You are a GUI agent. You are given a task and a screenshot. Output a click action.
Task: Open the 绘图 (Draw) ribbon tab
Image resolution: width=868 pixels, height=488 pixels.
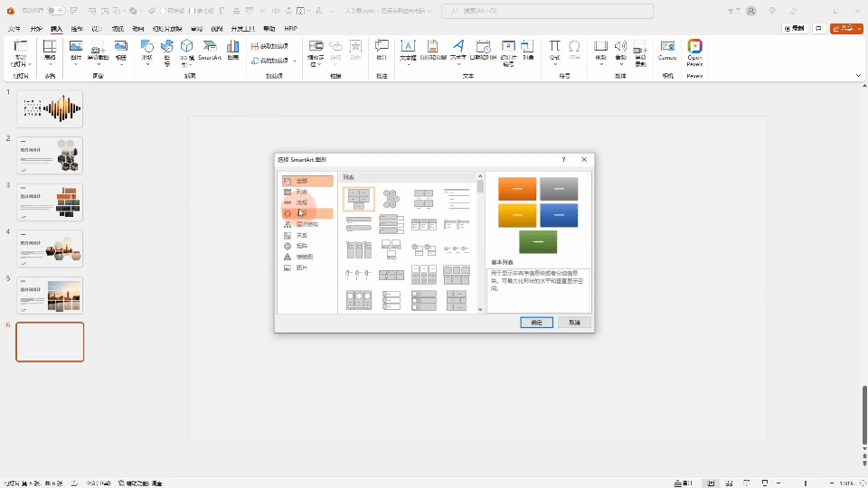(77, 29)
